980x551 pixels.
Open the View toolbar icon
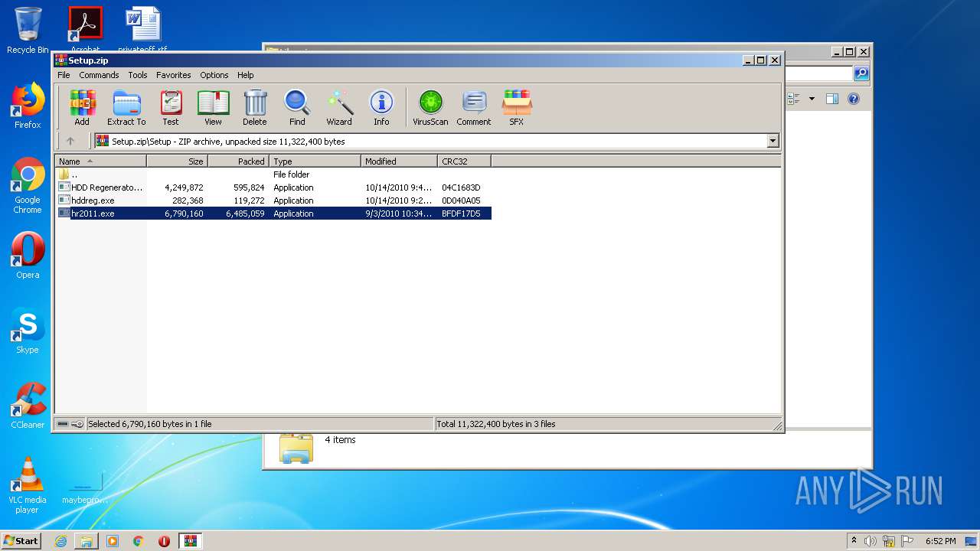point(213,107)
